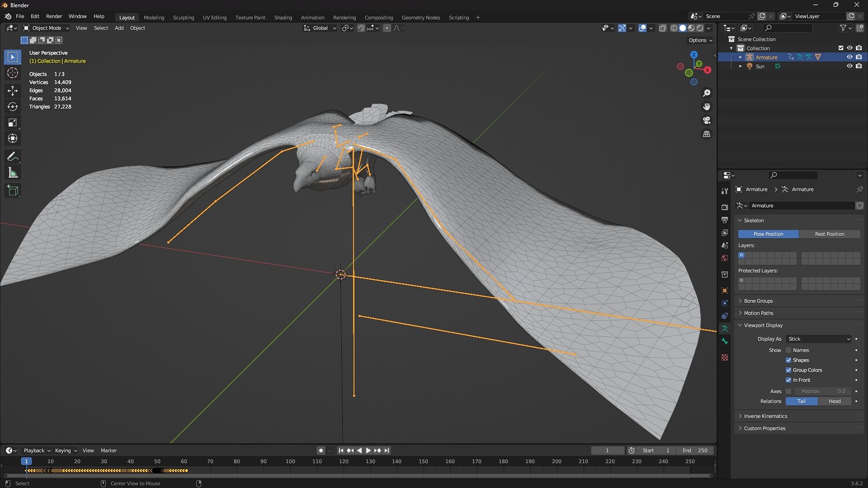Switch to the Sculpting workspace tab

[183, 17]
